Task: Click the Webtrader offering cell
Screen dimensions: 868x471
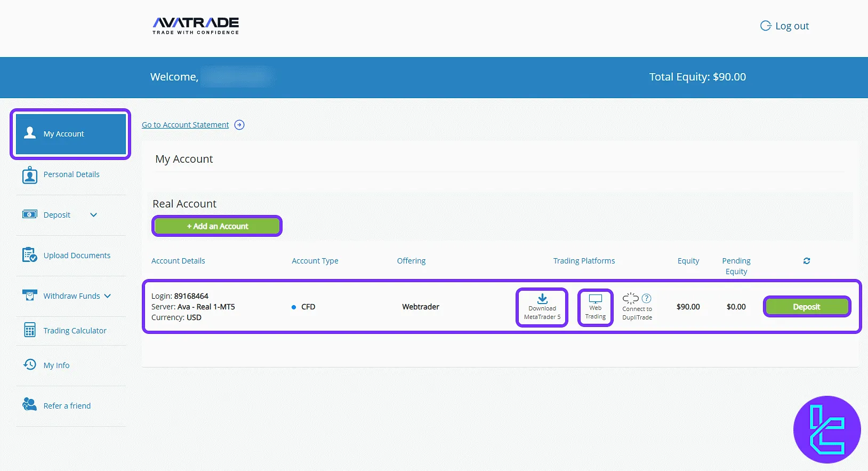Action: 421,307
